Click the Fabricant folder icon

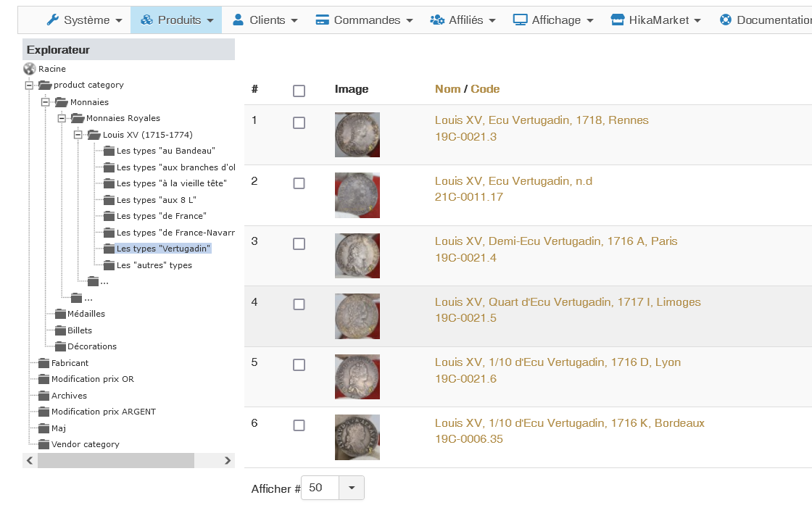click(44, 363)
